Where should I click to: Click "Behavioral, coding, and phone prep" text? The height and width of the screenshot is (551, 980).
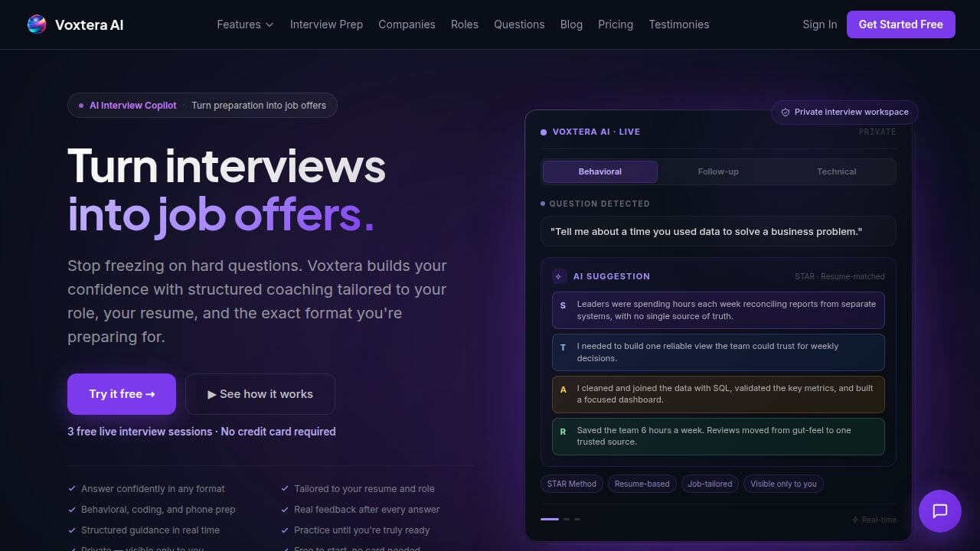point(158,509)
